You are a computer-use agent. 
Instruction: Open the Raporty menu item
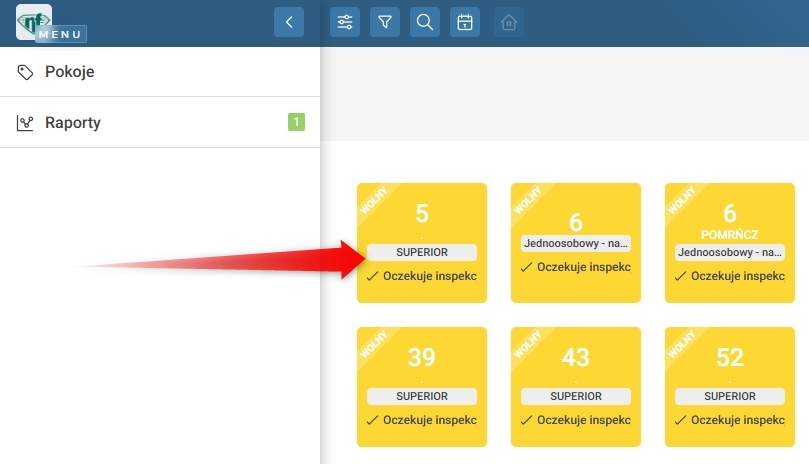coord(160,122)
